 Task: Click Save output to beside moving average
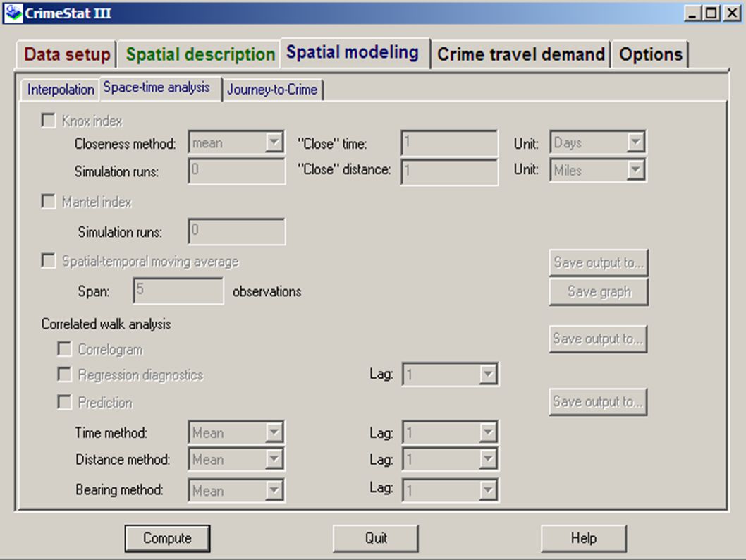click(x=599, y=262)
